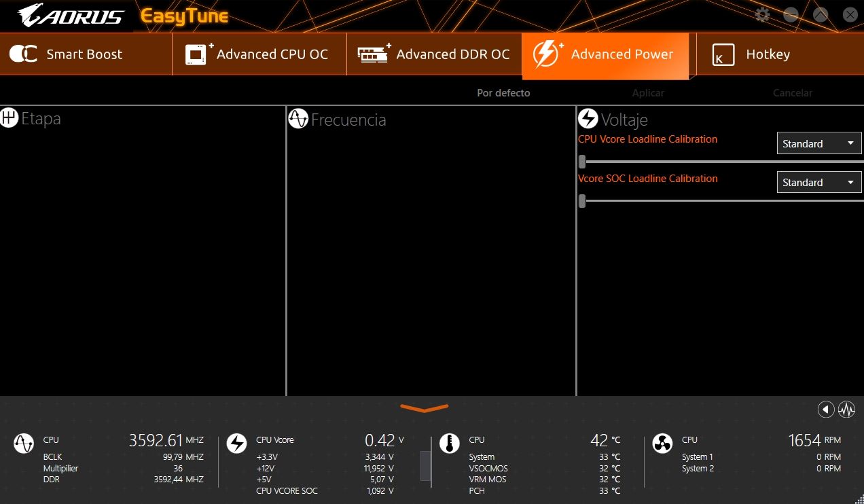Click the Voltaje panel heading
Viewport: 864px width, 504px height.
click(x=624, y=120)
